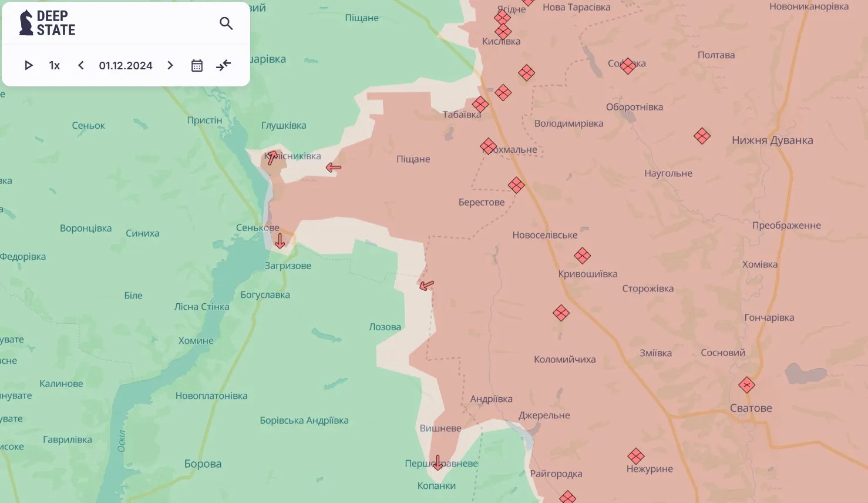Screen dimensions: 868x503
Task: Toggle the compare dates arrows icon
Action: click(223, 65)
